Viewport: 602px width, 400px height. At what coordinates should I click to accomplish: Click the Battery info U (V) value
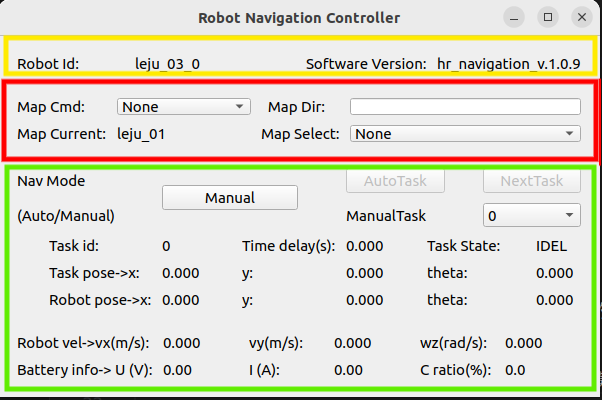pos(177,370)
